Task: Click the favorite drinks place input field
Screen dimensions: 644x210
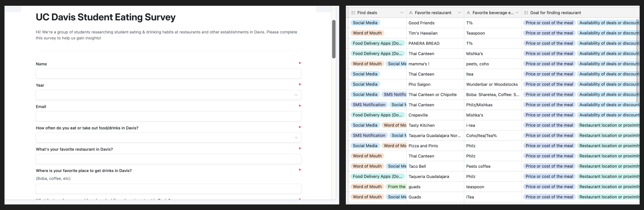Action: (x=168, y=189)
